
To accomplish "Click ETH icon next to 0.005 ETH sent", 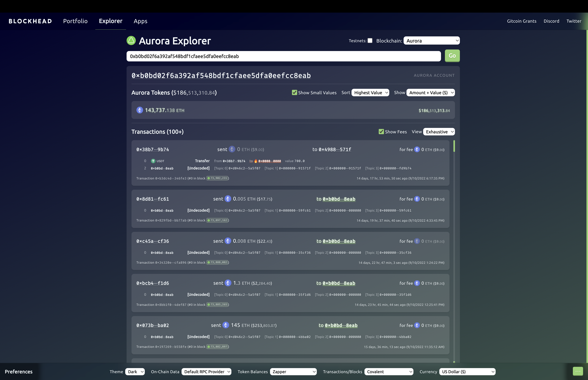I will [x=228, y=199].
